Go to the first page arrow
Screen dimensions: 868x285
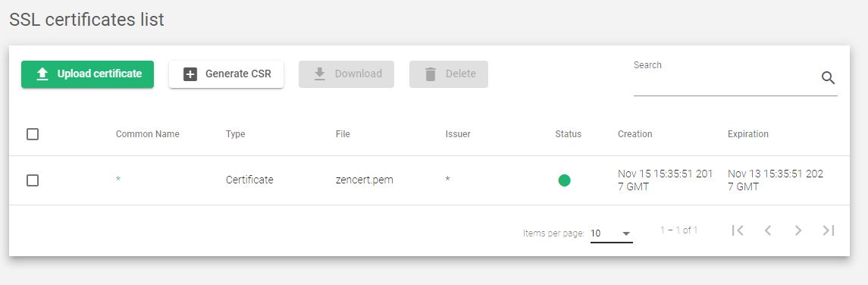tap(738, 230)
